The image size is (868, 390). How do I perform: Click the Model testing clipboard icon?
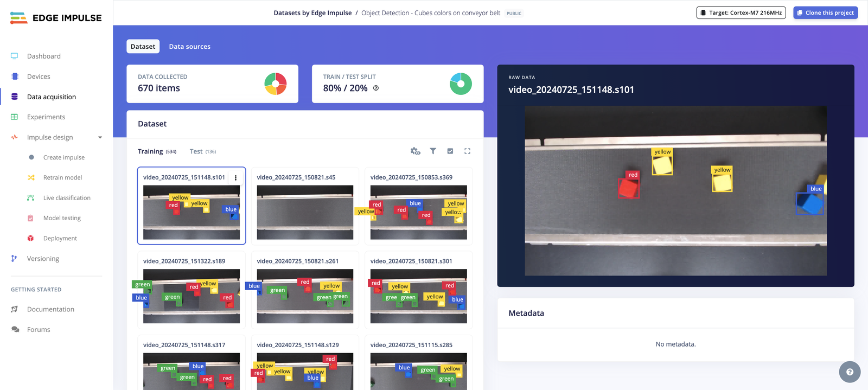[31, 218]
